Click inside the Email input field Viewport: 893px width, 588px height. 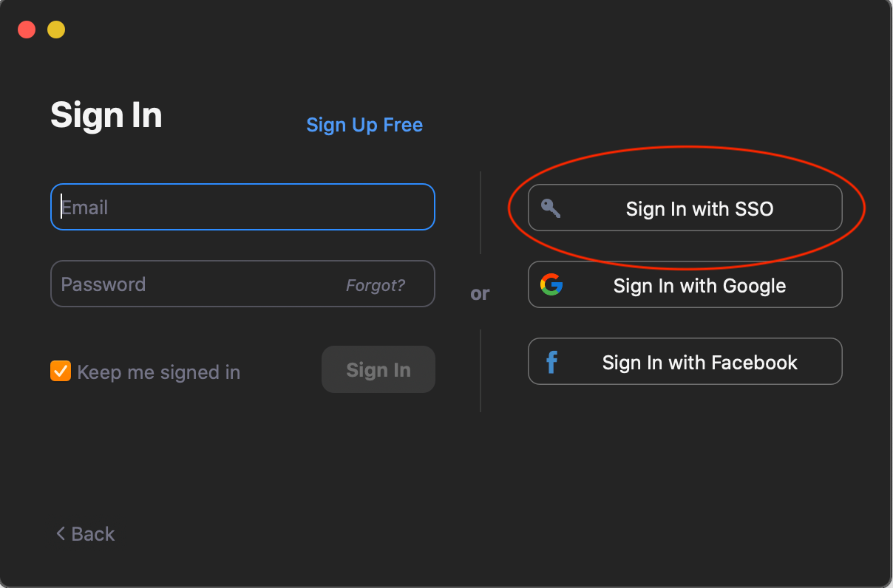pyautogui.click(x=242, y=207)
